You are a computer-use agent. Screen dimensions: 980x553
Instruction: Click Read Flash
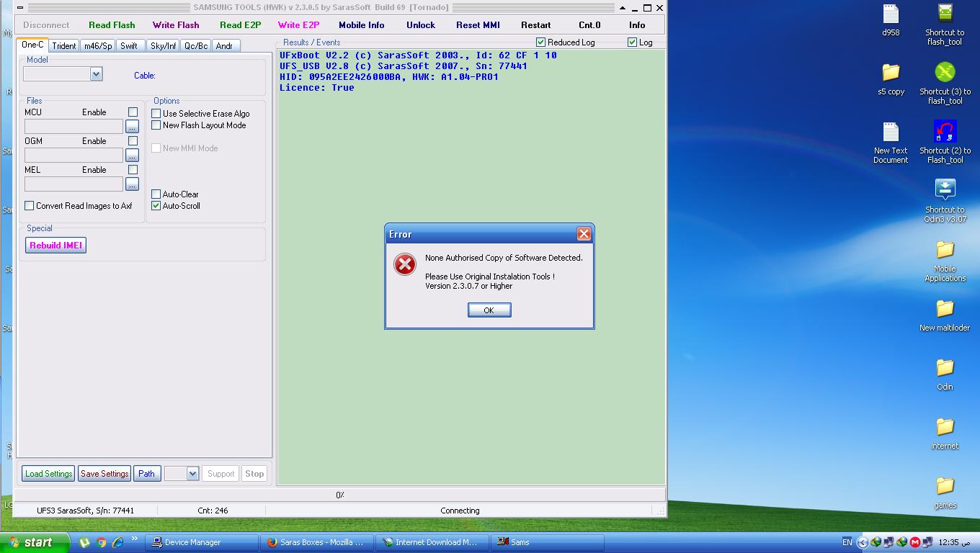point(112,25)
